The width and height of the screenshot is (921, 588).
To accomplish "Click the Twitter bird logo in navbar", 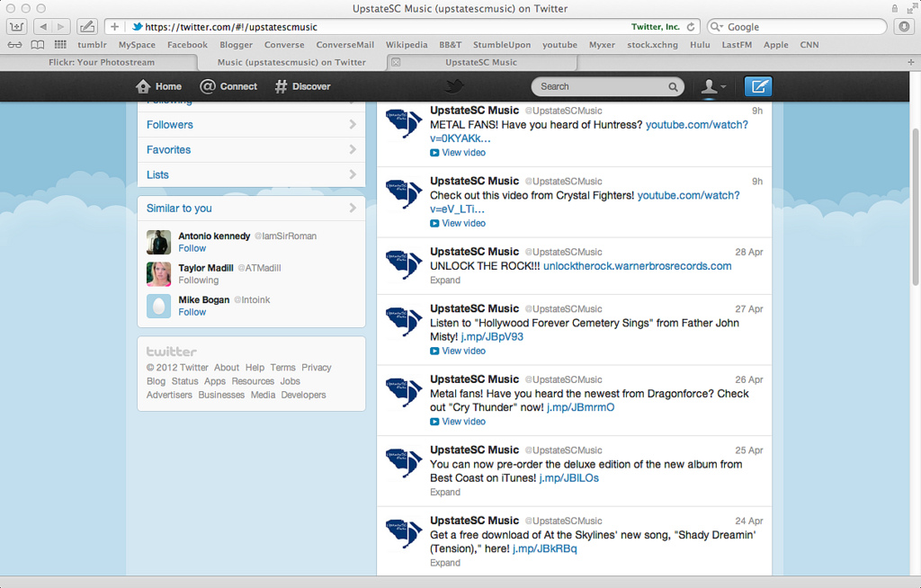I will point(454,87).
